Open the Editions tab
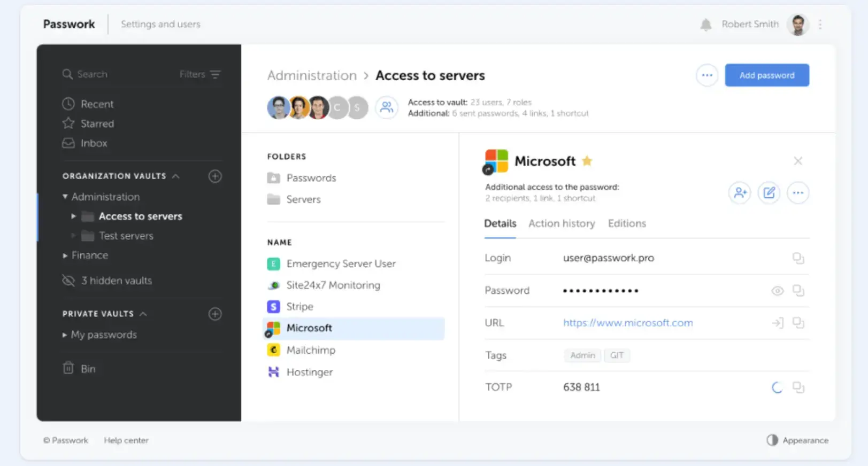 pyautogui.click(x=626, y=223)
